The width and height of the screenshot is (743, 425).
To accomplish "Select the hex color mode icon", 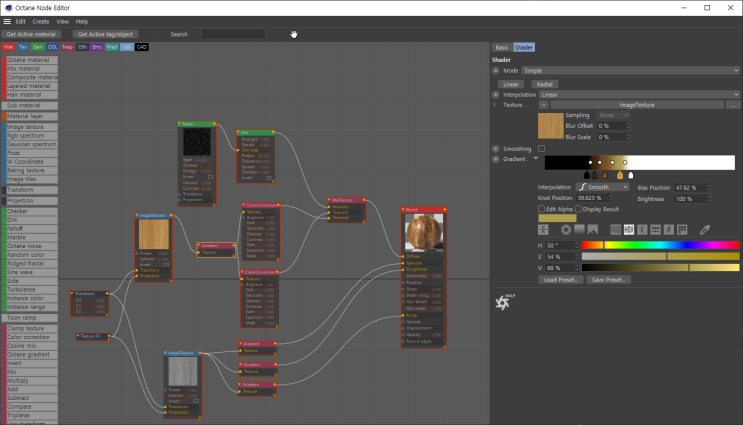I will pos(669,230).
